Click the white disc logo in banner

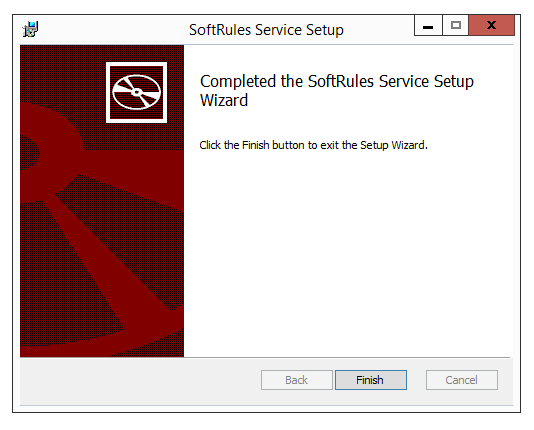point(136,92)
